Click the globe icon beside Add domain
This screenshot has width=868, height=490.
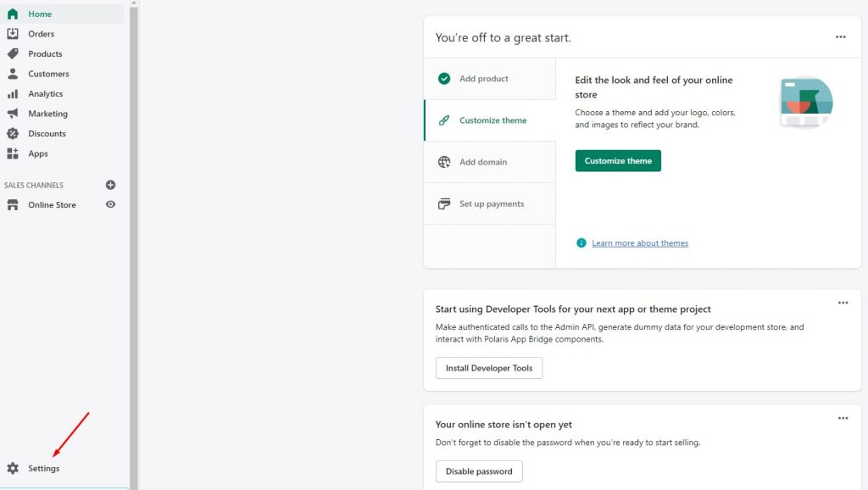tap(444, 162)
